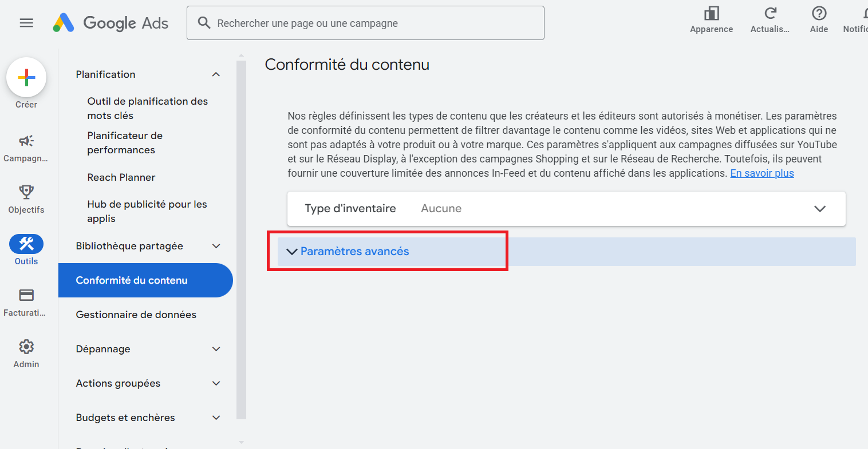Click the En savoir plus link
Image resolution: width=868 pixels, height=449 pixels.
(x=762, y=173)
